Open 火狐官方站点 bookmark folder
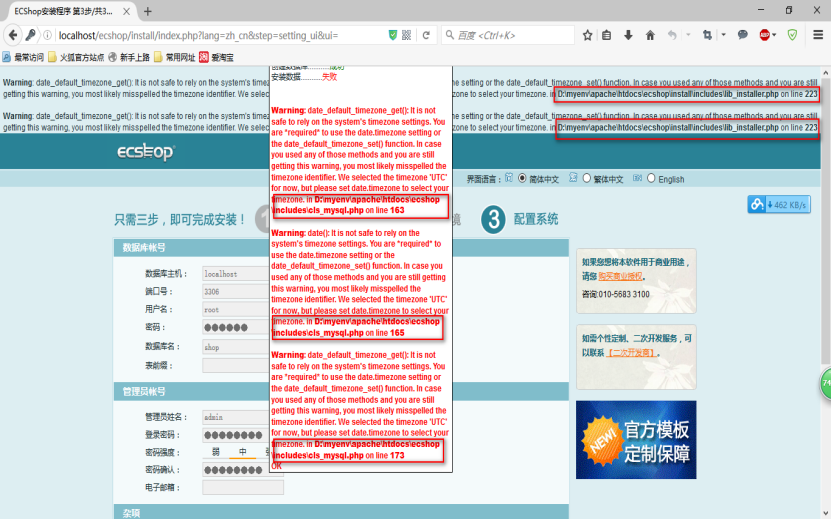 pyautogui.click(x=76, y=57)
